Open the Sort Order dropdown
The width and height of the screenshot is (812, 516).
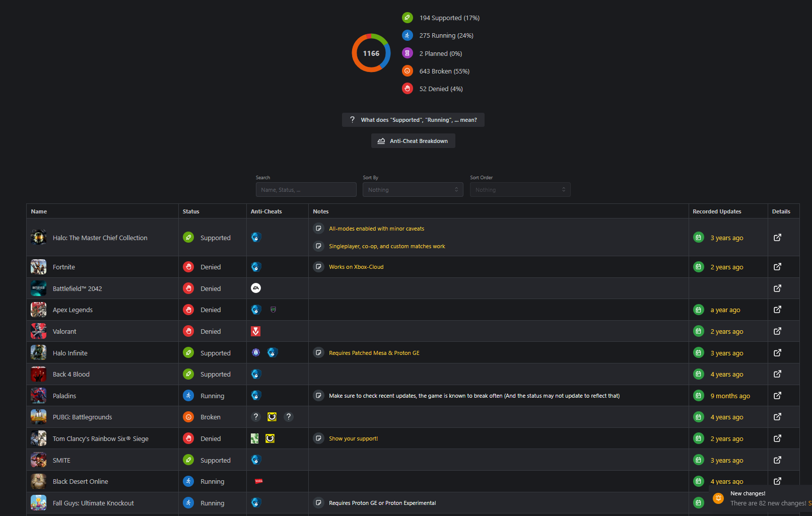coord(520,190)
